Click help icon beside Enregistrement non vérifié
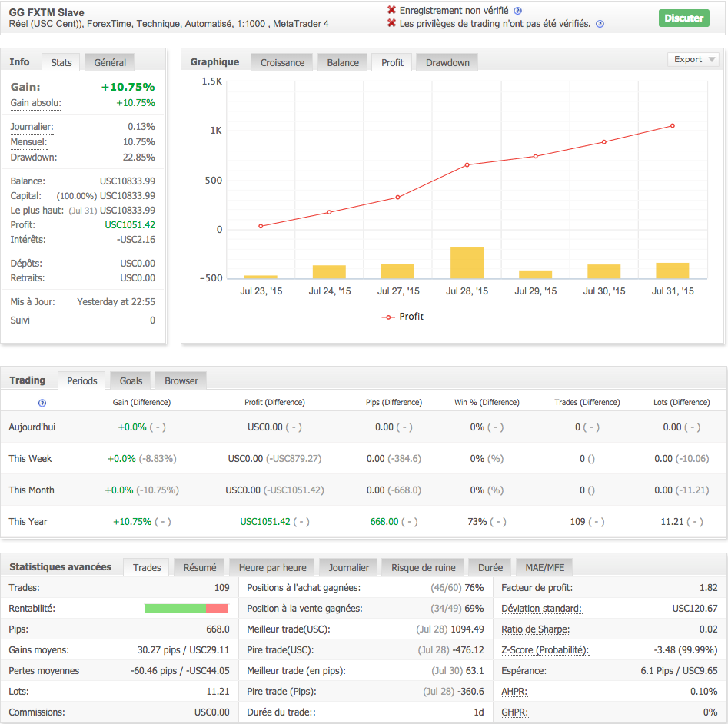Image resolution: width=728 pixels, height=724 pixels. tap(517, 11)
